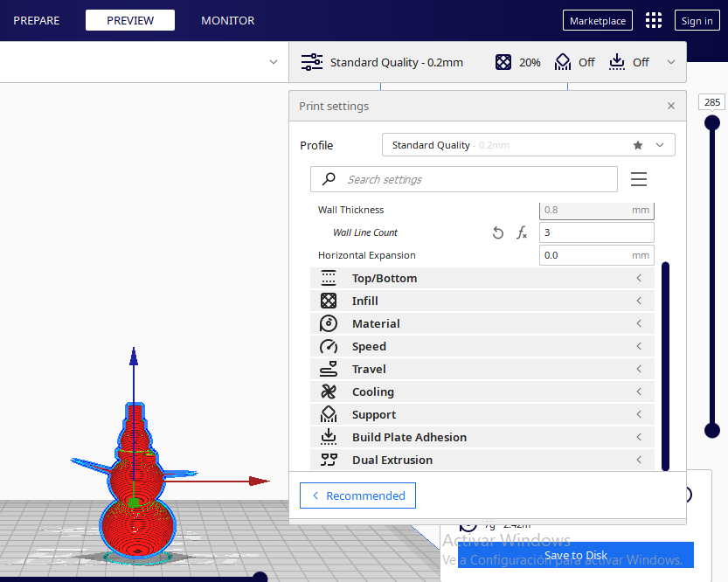Click the Wall Thickness value field

[x=597, y=211]
